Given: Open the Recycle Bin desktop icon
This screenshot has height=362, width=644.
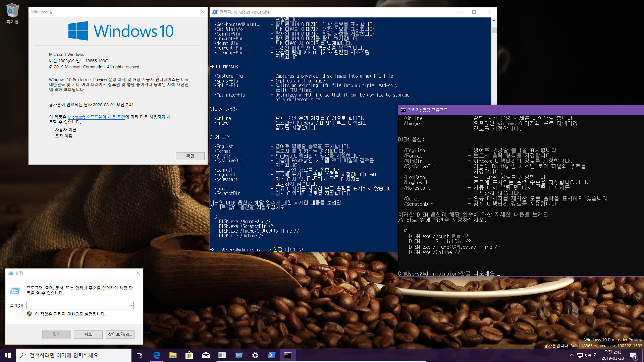Looking at the screenshot, I should (x=12, y=14).
